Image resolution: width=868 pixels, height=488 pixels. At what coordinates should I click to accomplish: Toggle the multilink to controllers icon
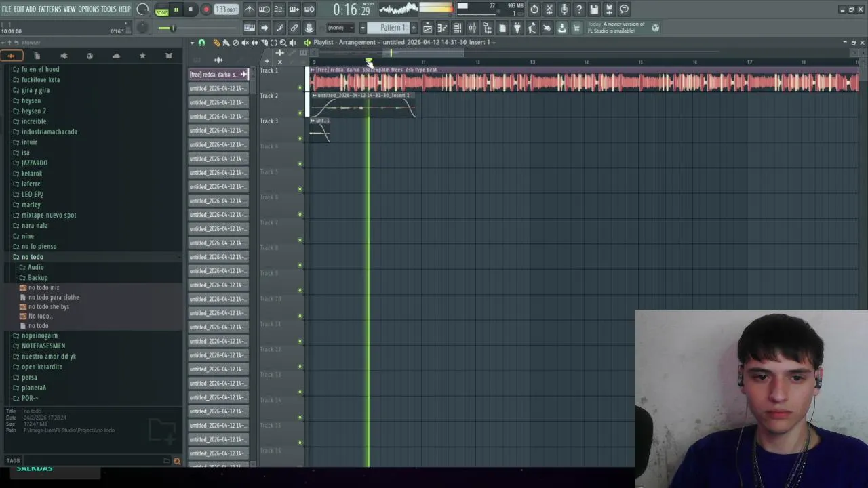coord(294,28)
